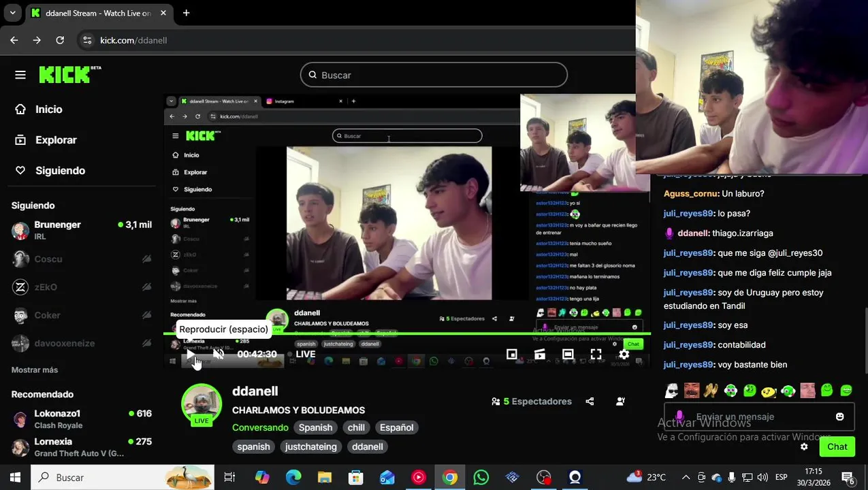Open the emoji picker in chat input
This screenshot has height=490, width=868.
(839, 416)
